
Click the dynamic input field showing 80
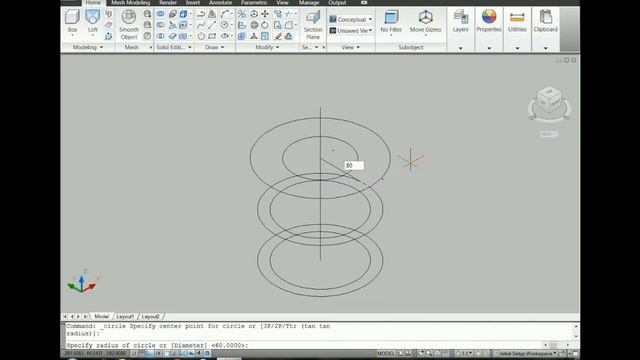[354, 165]
